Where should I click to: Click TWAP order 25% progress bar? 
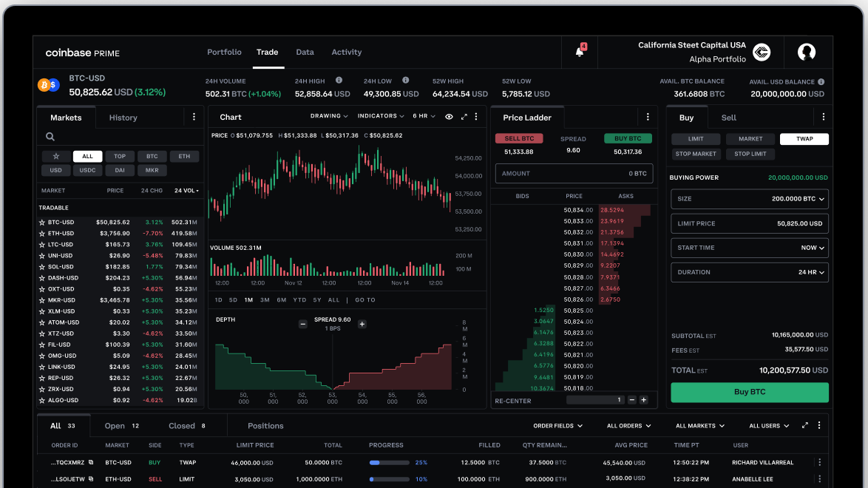[x=389, y=463]
